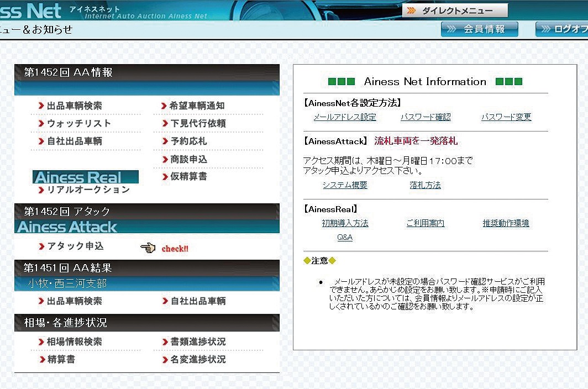The image size is (588, 389).
Task: Open 出品車輌検索 under 第1452回 AA情報
Action: 70,106
